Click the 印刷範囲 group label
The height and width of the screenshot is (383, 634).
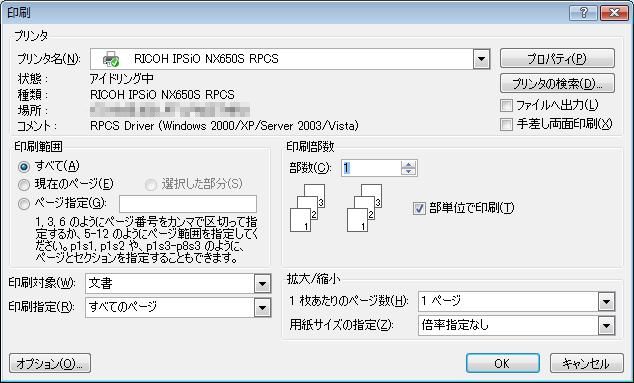click(x=38, y=146)
